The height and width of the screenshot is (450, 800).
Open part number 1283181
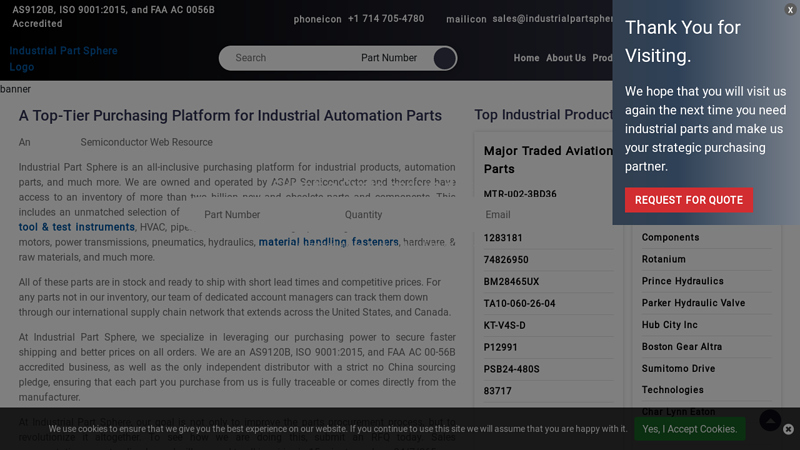point(503,238)
